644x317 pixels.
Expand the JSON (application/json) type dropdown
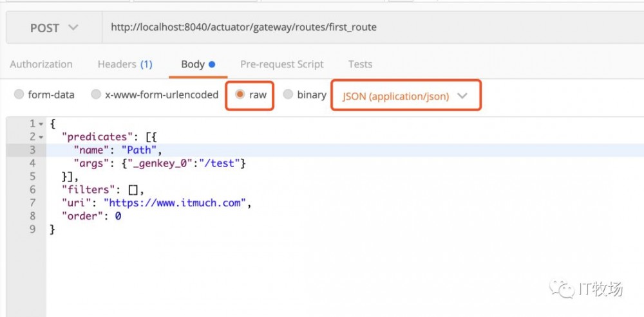click(x=405, y=96)
